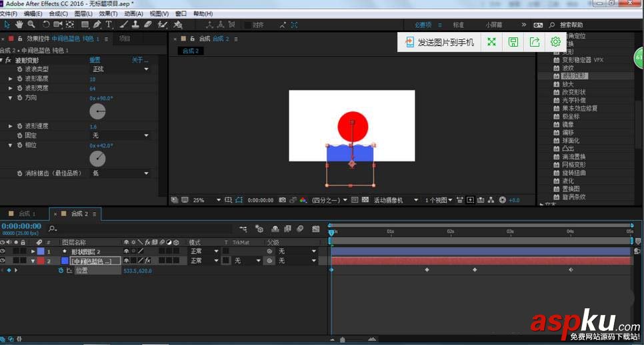
Task: Toggle the fx switch on 波形变形 effect
Action: click(9, 60)
